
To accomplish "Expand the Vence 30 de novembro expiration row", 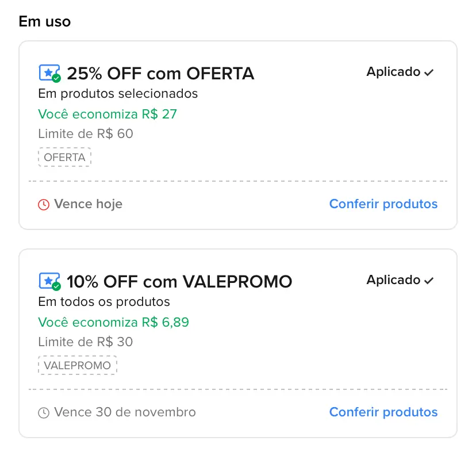I will [x=125, y=412].
